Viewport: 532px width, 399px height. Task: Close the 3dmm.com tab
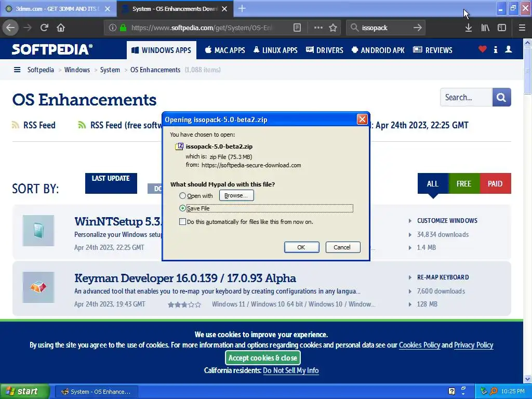pyautogui.click(x=108, y=9)
